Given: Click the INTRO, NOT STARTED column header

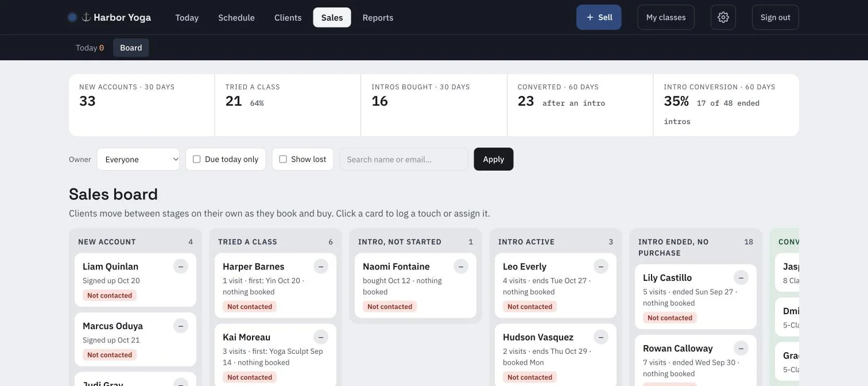Looking at the screenshot, I should coord(400,242).
